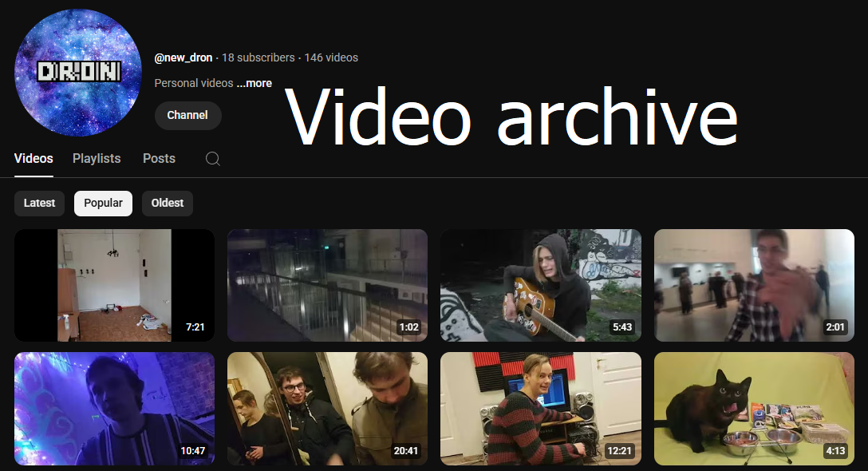868x471 pixels.
Task: Play the 2:01 waving hand video
Action: point(754,285)
